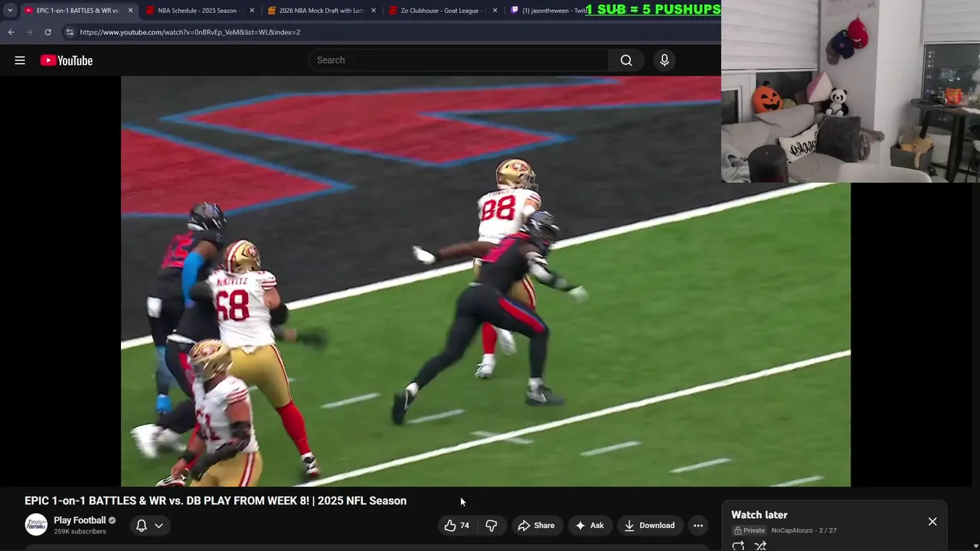
Task: Click the 259K subscribers text
Action: 80,531
